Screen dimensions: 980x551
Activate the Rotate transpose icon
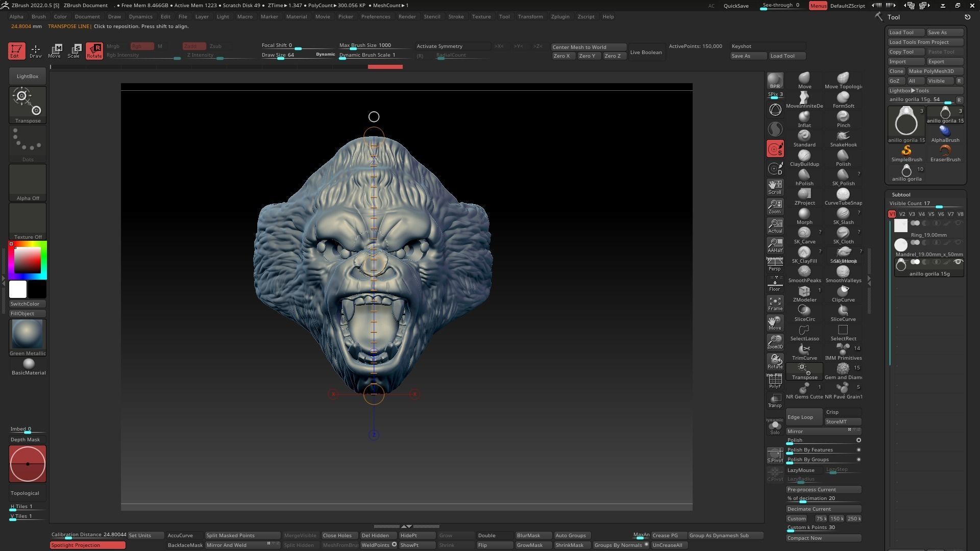pyautogui.click(x=94, y=51)
